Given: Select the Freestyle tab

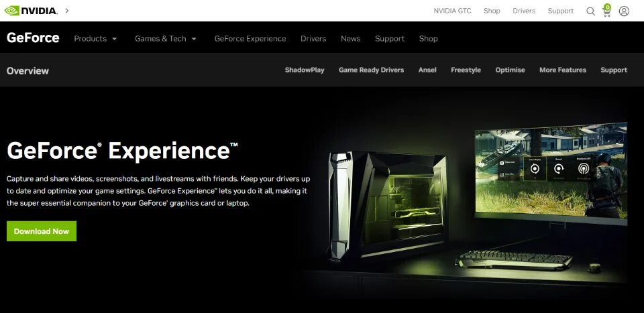Looking at the screenshot, I should [466, 70].
